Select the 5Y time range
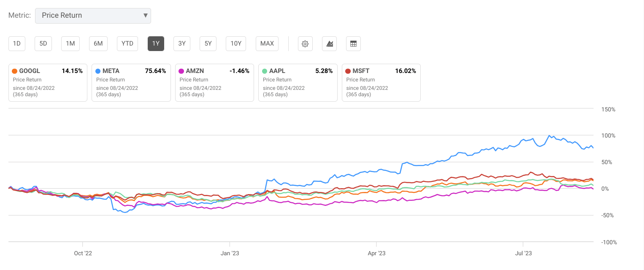 pyautogui.click(x=208, y=43)
